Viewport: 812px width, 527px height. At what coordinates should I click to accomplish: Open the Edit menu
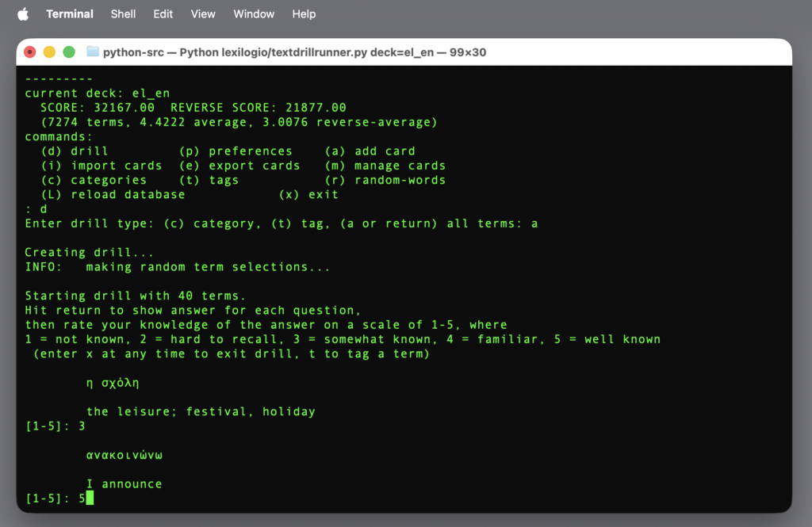pos(163,14)
